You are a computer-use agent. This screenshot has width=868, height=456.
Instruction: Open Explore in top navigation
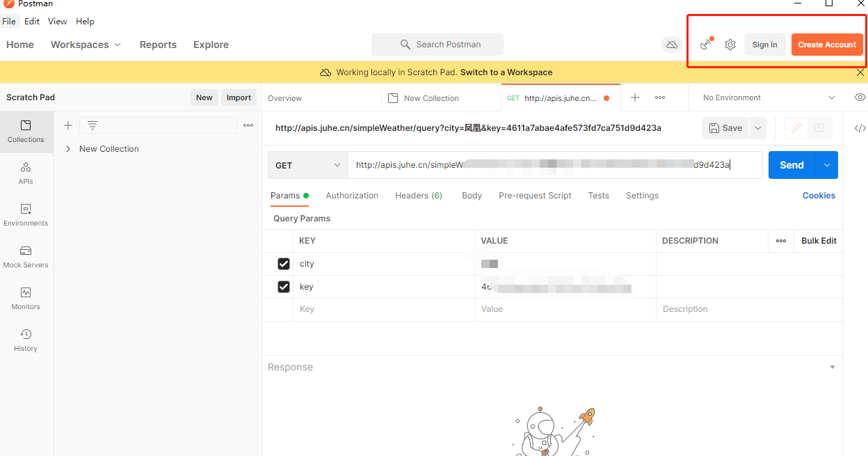pos(211,45)
